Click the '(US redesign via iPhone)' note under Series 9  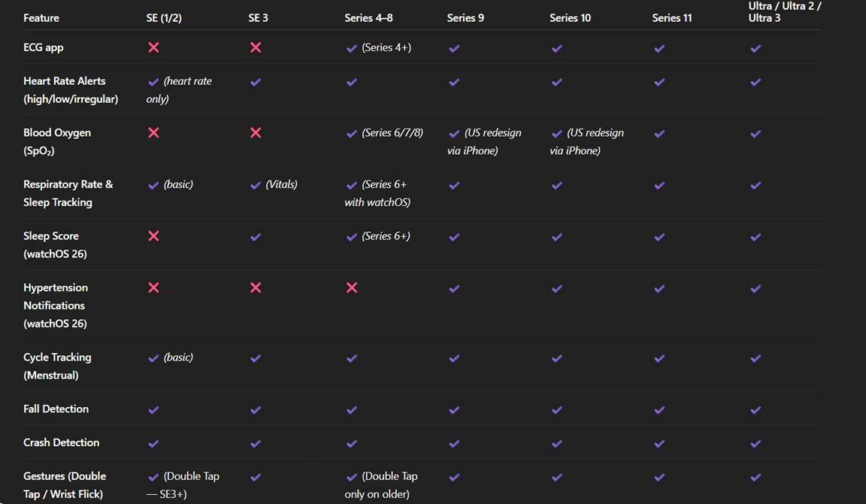[x=486, y=141]
